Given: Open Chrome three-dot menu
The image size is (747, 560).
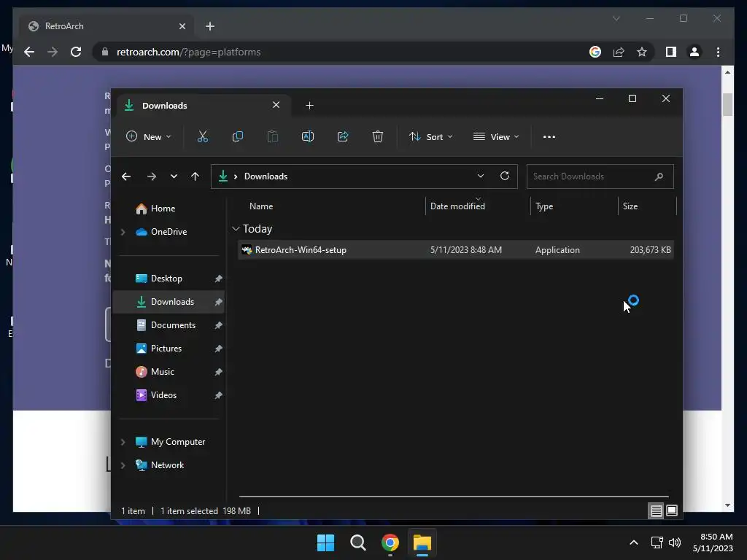Looking at the screenshot, I should [x=719, y=52].
